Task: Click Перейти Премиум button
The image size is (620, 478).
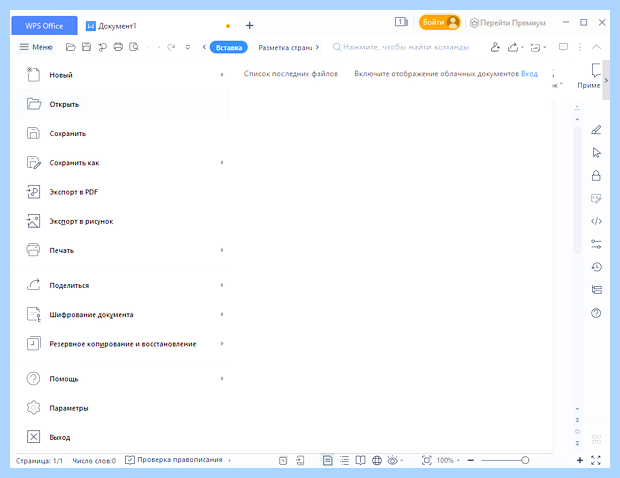Action: tap(508, 23)
